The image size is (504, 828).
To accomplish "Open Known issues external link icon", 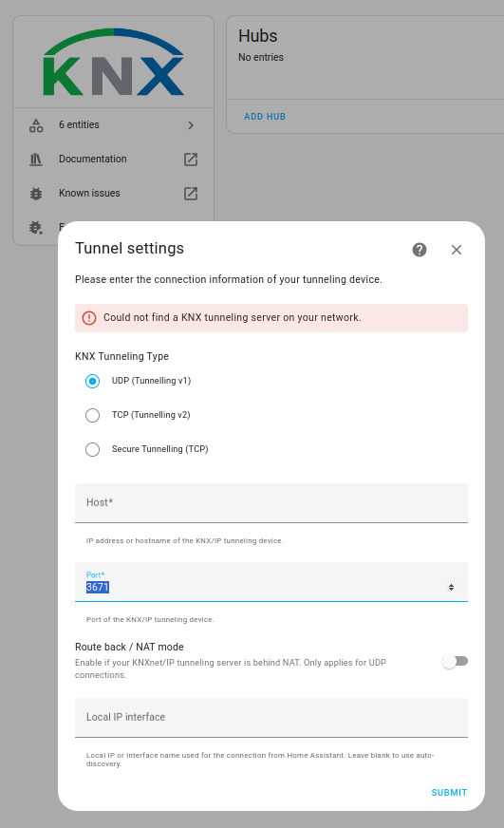I will [x=191, y=194].
